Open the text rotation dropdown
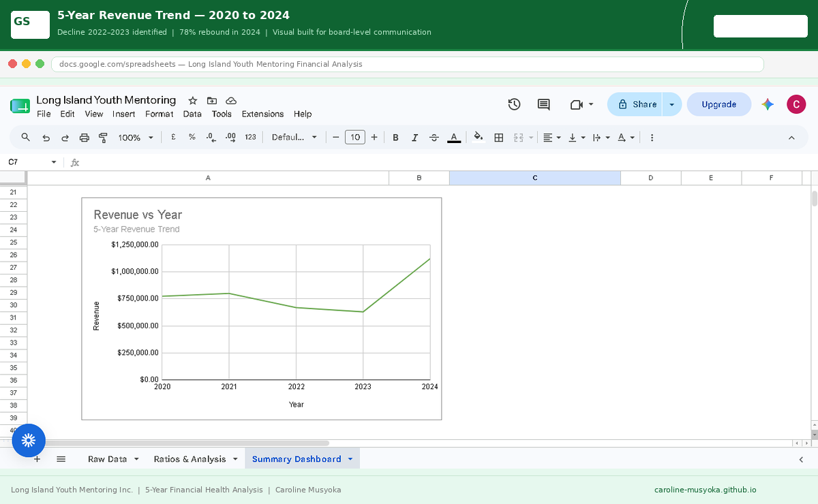This screenshot has height=504, width=818. coord(626,138)
